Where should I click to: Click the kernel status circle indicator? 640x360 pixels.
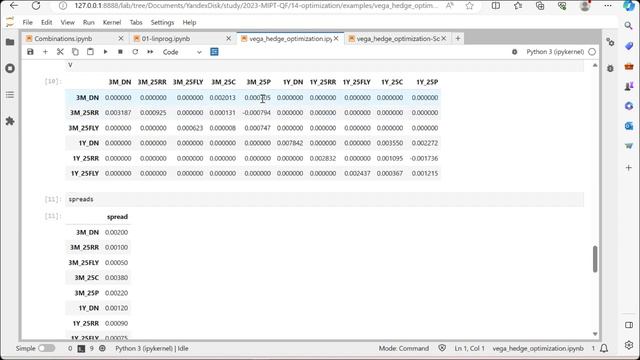(592, 52)
